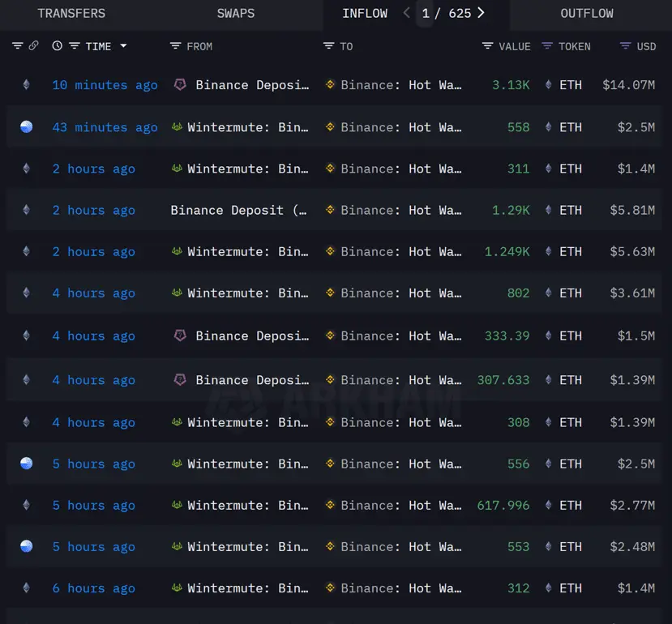The width and height of the screenshot is (672, 624).
Task: Open the 43 minutes ago transaction
Action: click(x=105, y=127)
